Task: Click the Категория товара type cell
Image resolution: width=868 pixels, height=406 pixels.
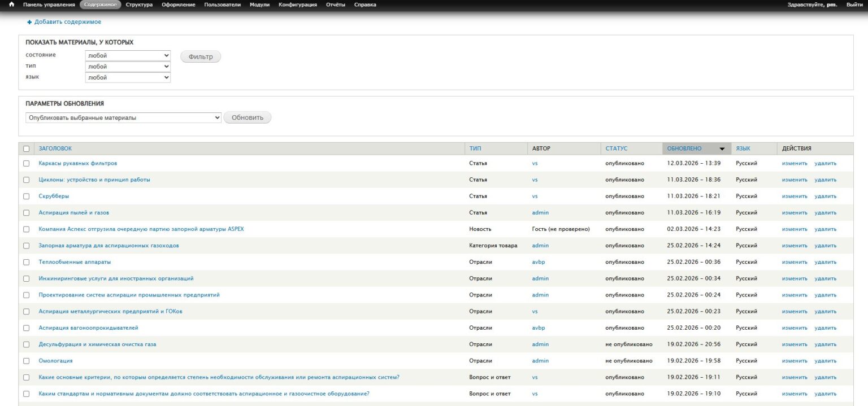Action: [493, 246]
